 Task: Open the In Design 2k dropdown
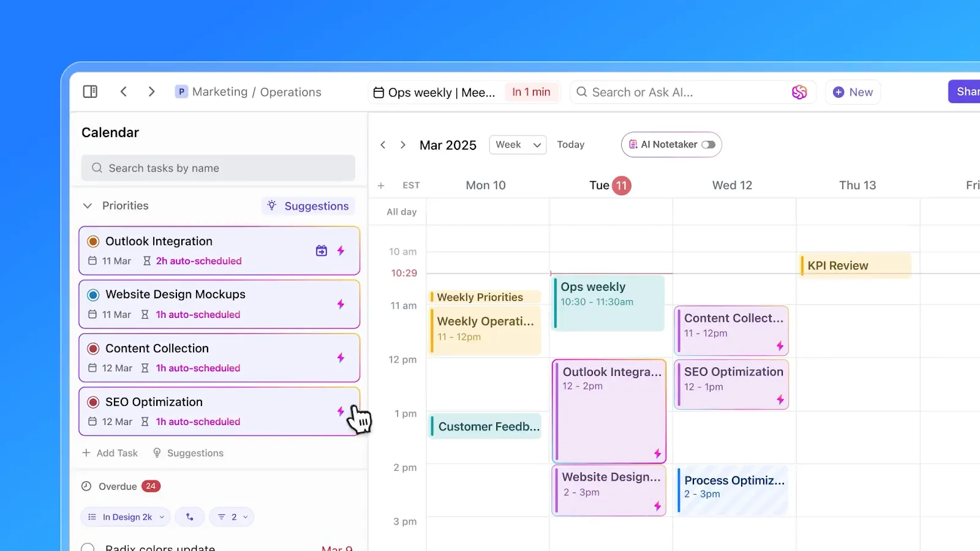(x=126, y=517)
